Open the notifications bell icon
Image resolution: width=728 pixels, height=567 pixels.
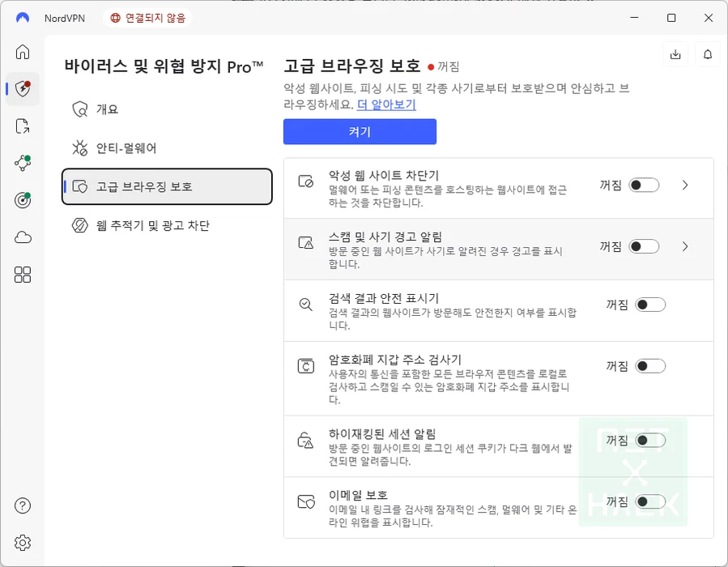point(708,54)
